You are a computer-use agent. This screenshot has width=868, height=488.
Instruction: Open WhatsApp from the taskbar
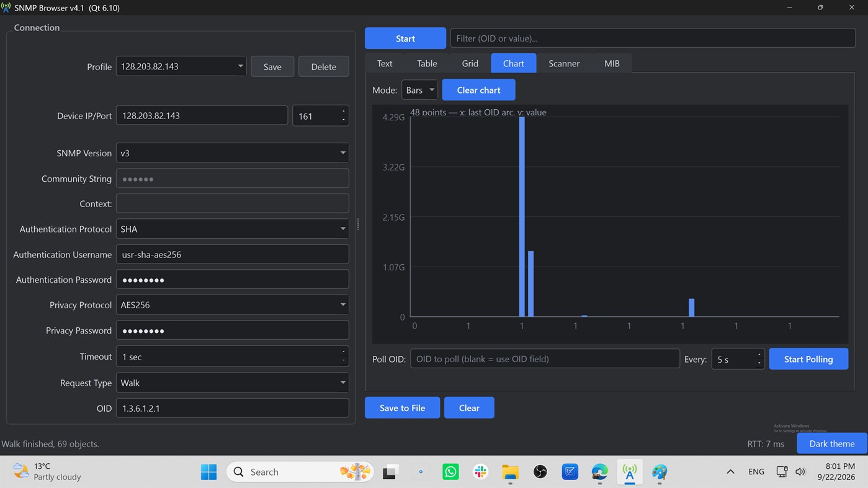450,472
